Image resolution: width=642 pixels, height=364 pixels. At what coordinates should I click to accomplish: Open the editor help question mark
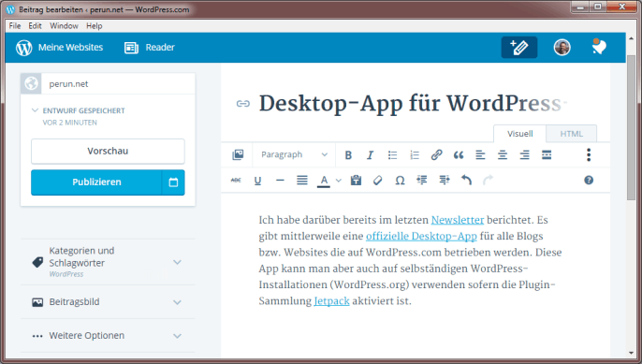click(x=589, y=181)
